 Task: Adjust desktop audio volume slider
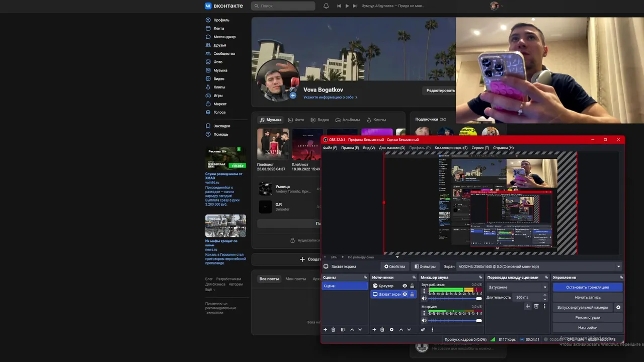455,298
